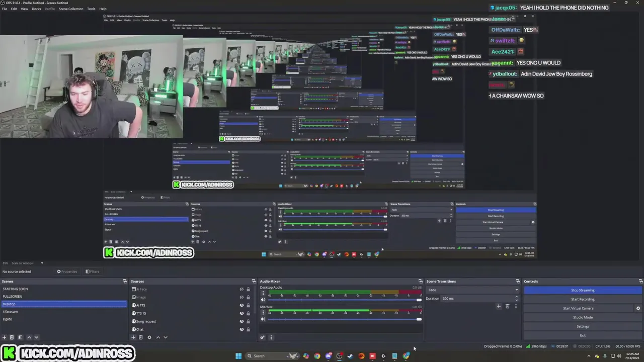Move the source down with the Sources down arrow

(166, 337)
